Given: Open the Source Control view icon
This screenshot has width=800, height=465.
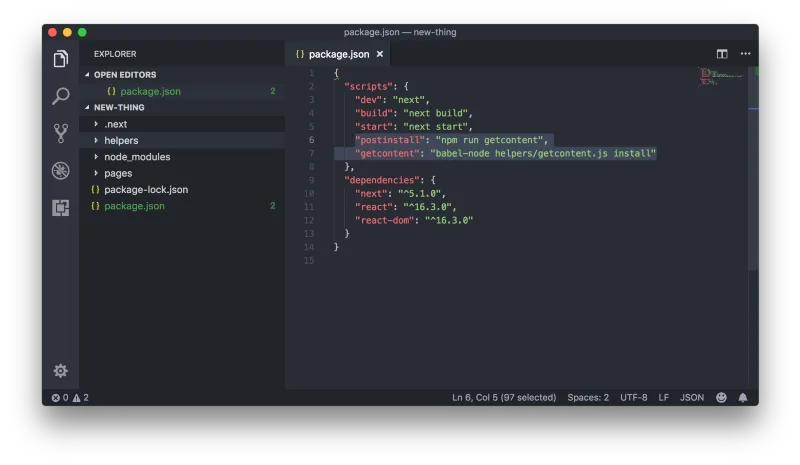Looking at the screenshot, I should point(60,133).
